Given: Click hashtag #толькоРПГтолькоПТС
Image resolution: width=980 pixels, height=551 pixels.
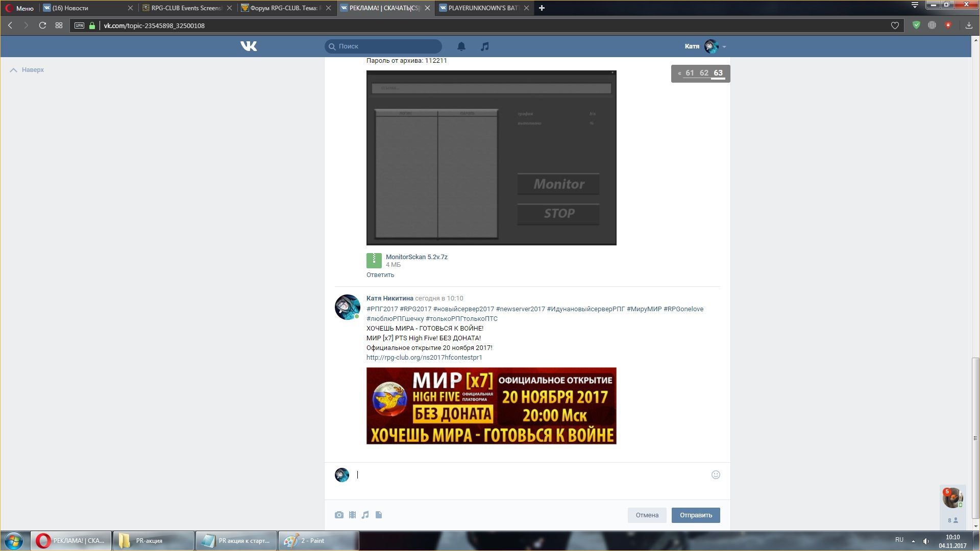Looking at the screenshot, I should 461,319.
